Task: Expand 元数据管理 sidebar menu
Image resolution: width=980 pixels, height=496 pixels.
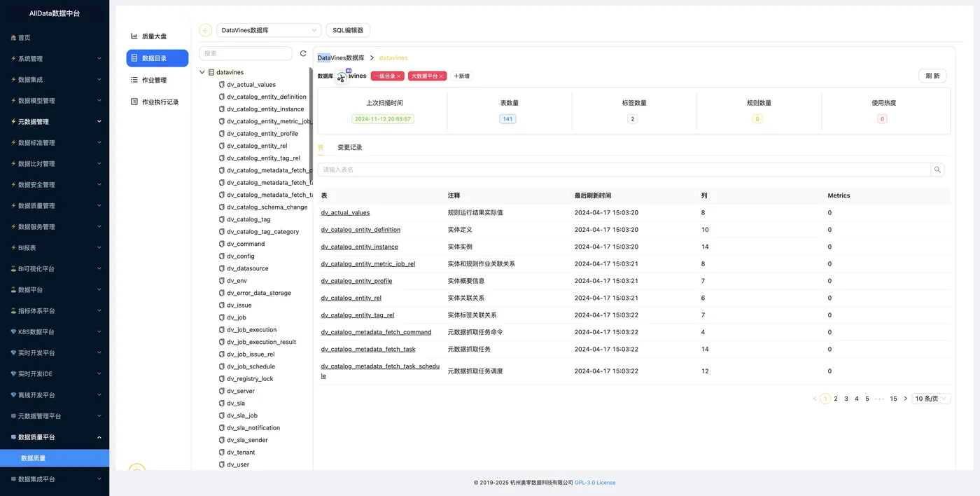Action: point(55,121)
